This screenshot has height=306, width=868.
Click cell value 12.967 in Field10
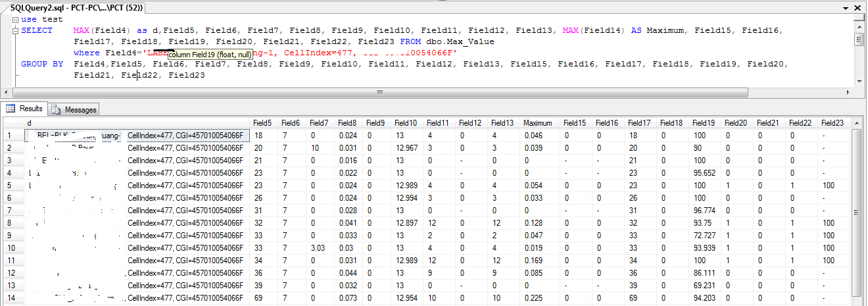pyautogui.click(x=408, y=148)
